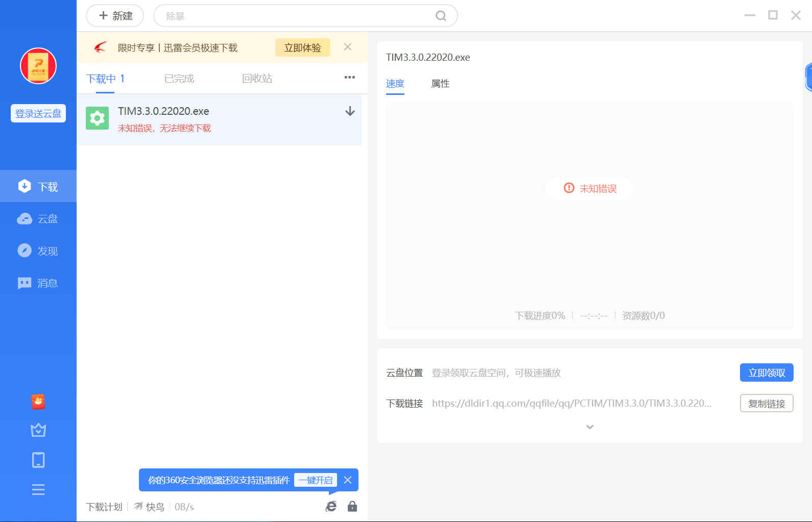The width and height of the screenshot is (812, 522).
Task: Click the 复制链接 button
Action: tap(766, 403)
